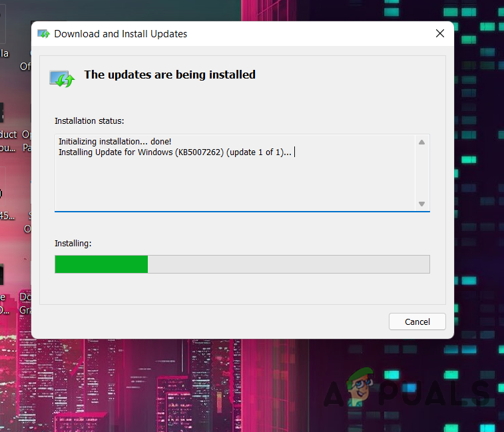Click the update icon in the title bar

(43, 33)
